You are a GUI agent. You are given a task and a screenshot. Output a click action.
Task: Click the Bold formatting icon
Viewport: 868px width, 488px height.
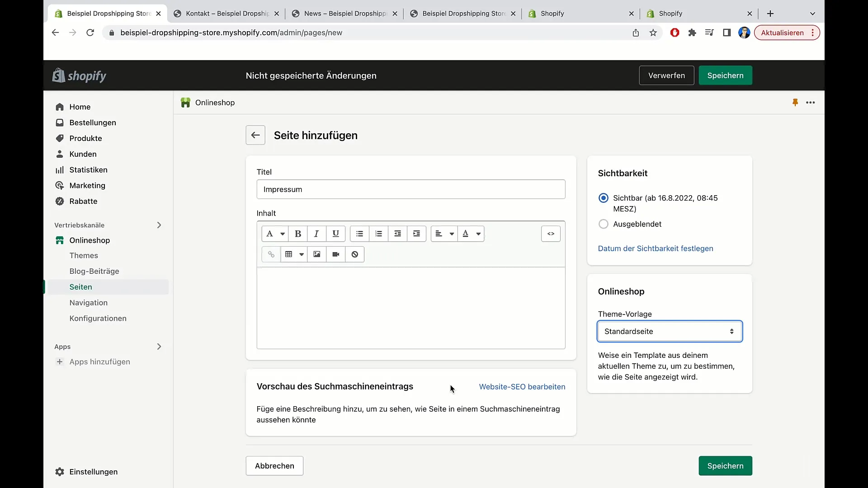click(x=297, y=233)
